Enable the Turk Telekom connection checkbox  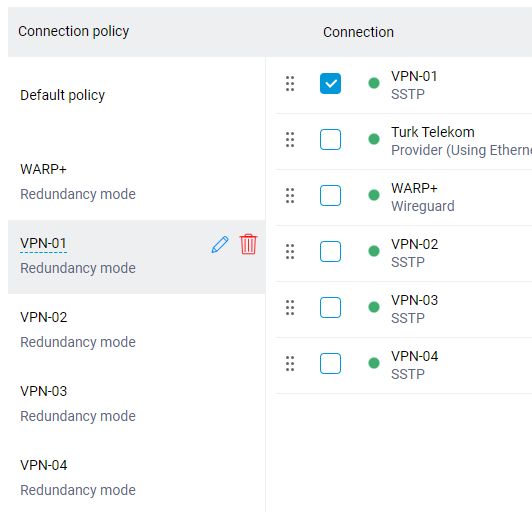coord(330,139)
